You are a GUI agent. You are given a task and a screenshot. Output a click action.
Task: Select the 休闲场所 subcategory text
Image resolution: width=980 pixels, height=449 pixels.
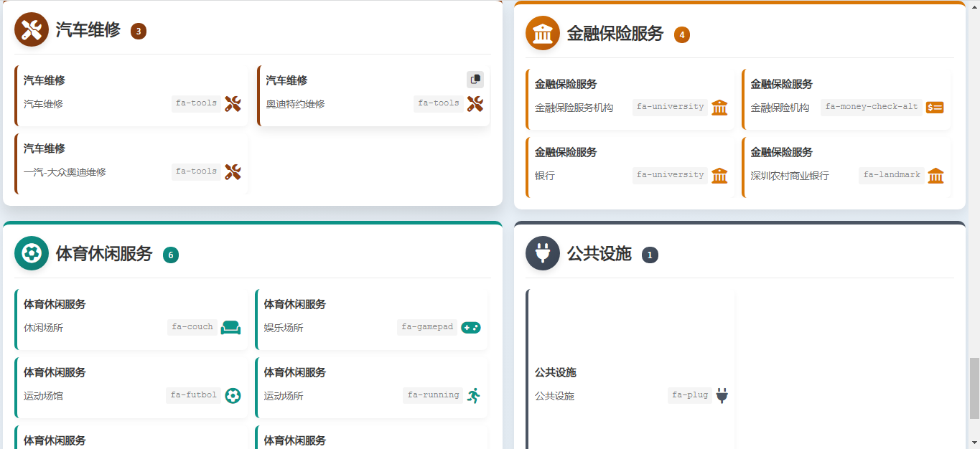(43, 328)
